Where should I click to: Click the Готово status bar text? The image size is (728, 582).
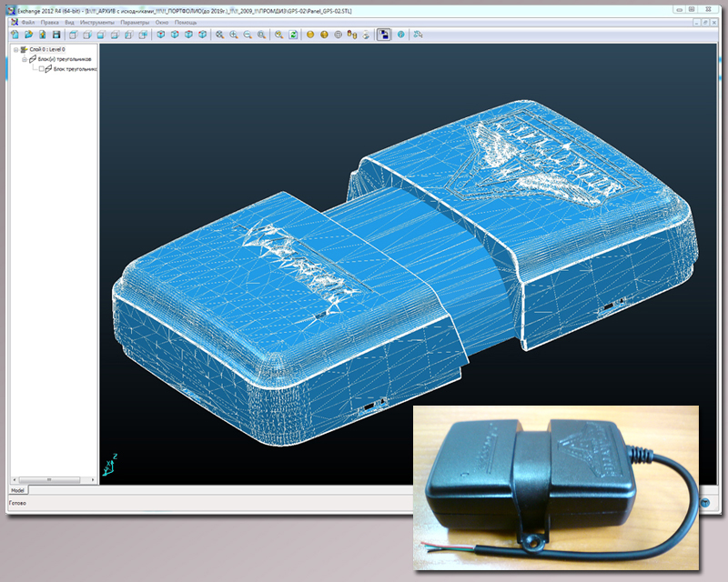click(17, 503)
